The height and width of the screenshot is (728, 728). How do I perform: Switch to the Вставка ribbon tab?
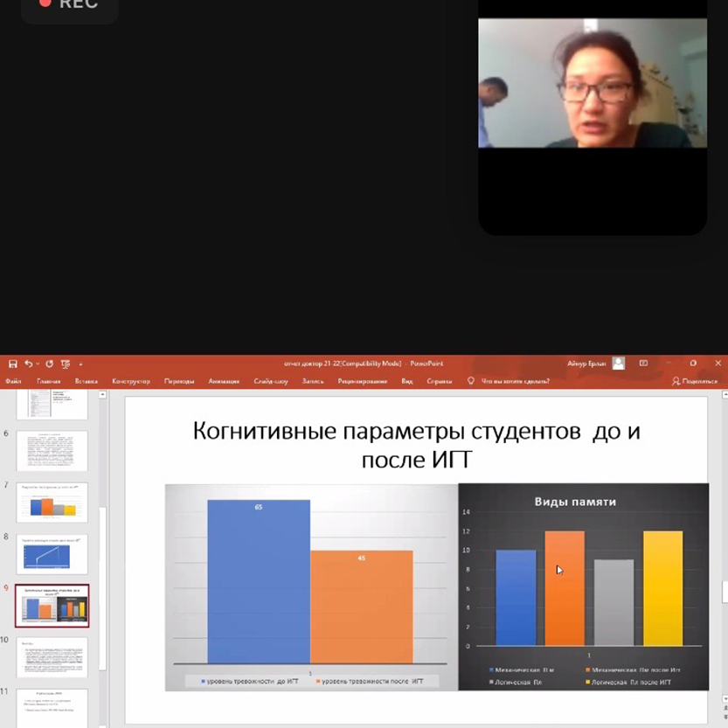tap(86, 381)
